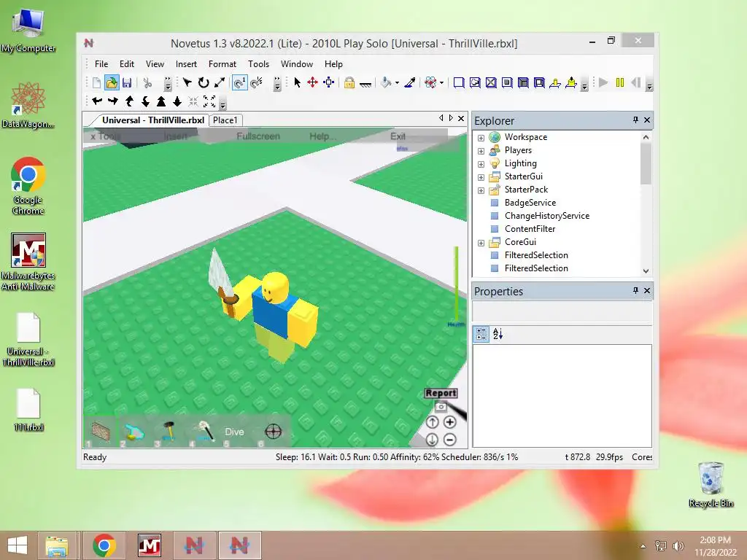Open the camera toolbar overflow dropdown
Screen dimensions: 747x560
[x=222, y=102]
